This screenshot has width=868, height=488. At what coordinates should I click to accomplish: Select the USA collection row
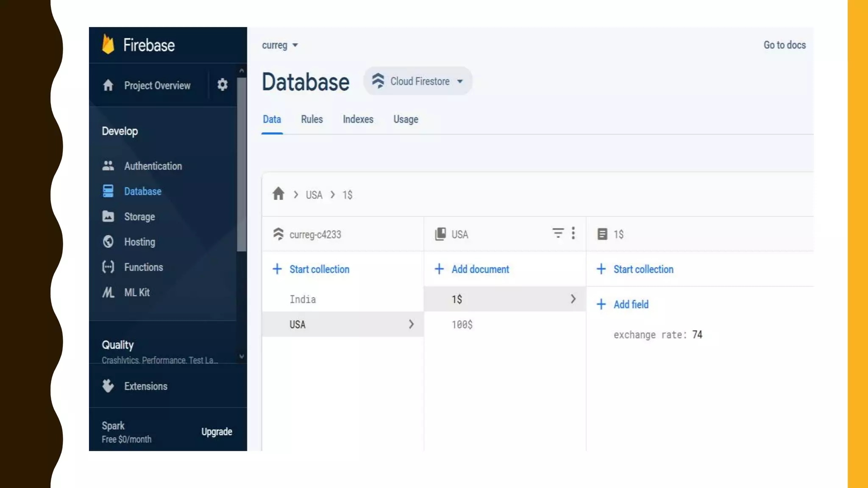click(x=342, y=324)
